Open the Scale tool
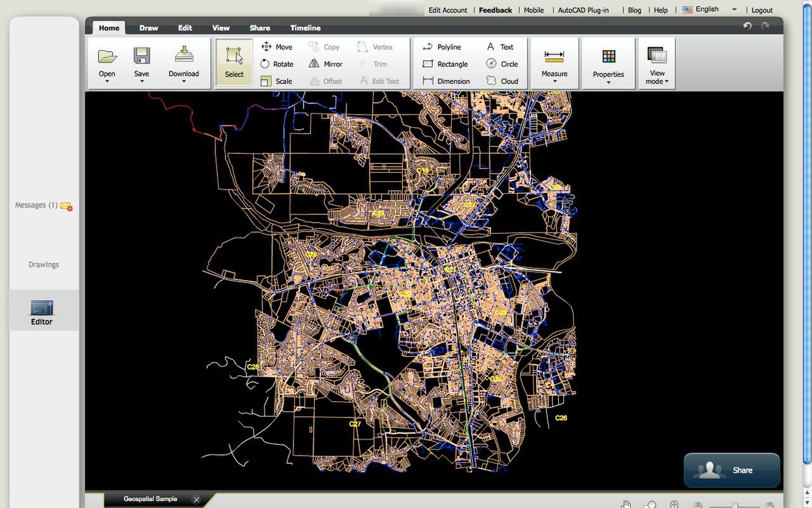812x508 pixels. (x=277, y=81)
